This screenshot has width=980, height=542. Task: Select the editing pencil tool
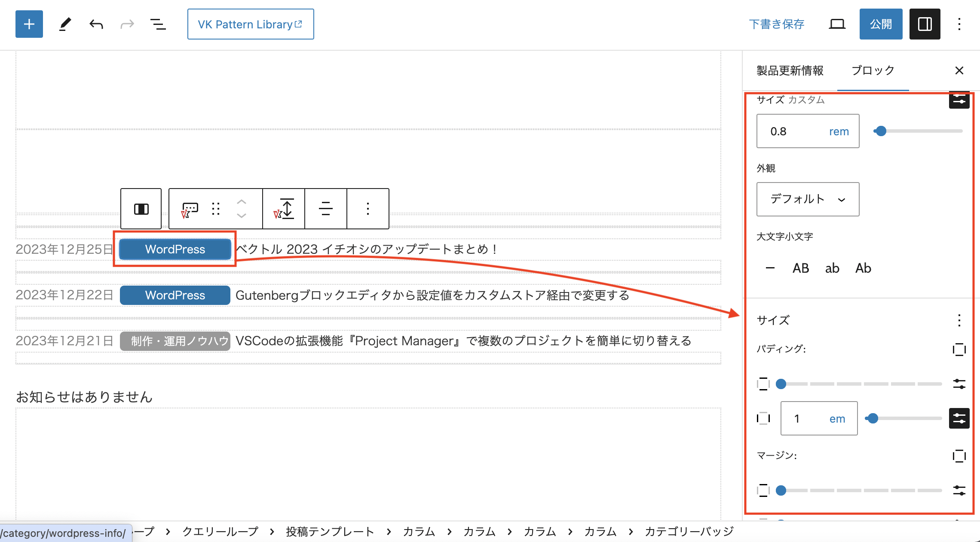coord(65,24)
